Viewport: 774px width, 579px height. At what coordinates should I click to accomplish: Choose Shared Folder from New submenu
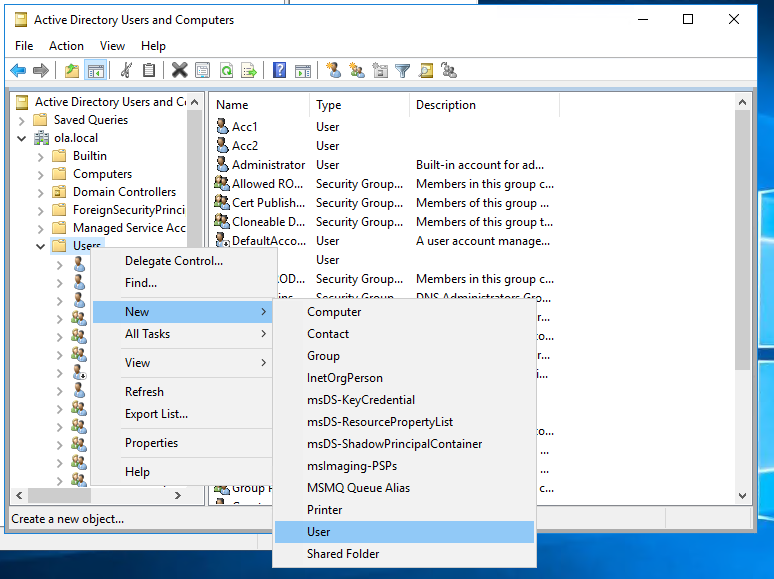[404, 554]
